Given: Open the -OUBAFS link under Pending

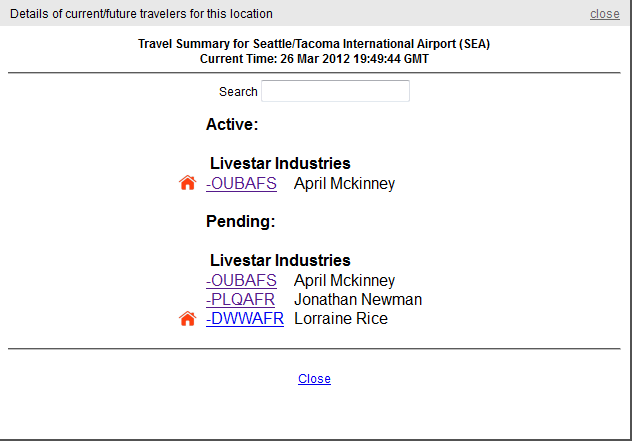Looking at the screenshot, I should tap(241, 281).
